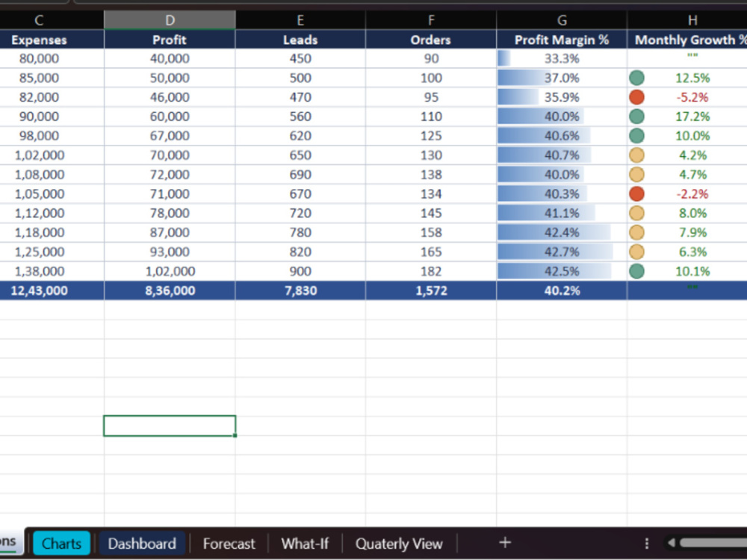Click the yellow indicator beside 4.7%
This screenshot has height=560, width=747.
coord(636,174)
